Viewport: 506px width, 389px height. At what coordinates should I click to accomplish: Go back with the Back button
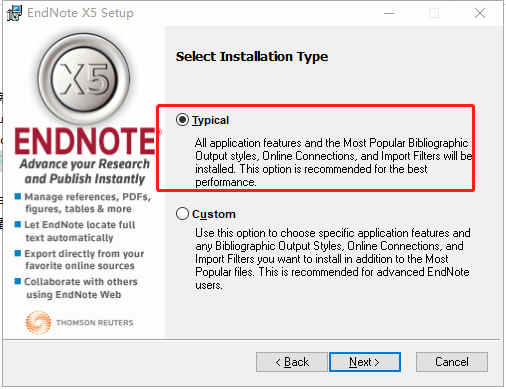292,362
